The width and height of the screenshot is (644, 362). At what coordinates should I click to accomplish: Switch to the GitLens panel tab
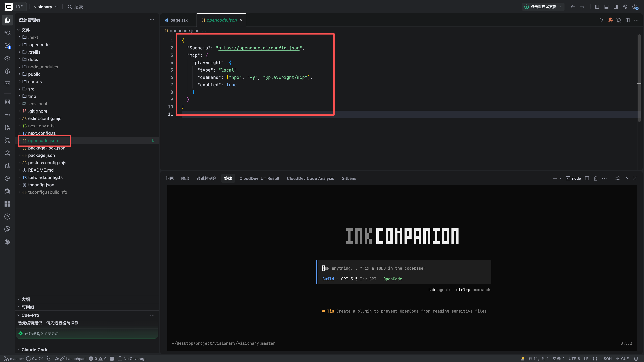click(349, 178)
